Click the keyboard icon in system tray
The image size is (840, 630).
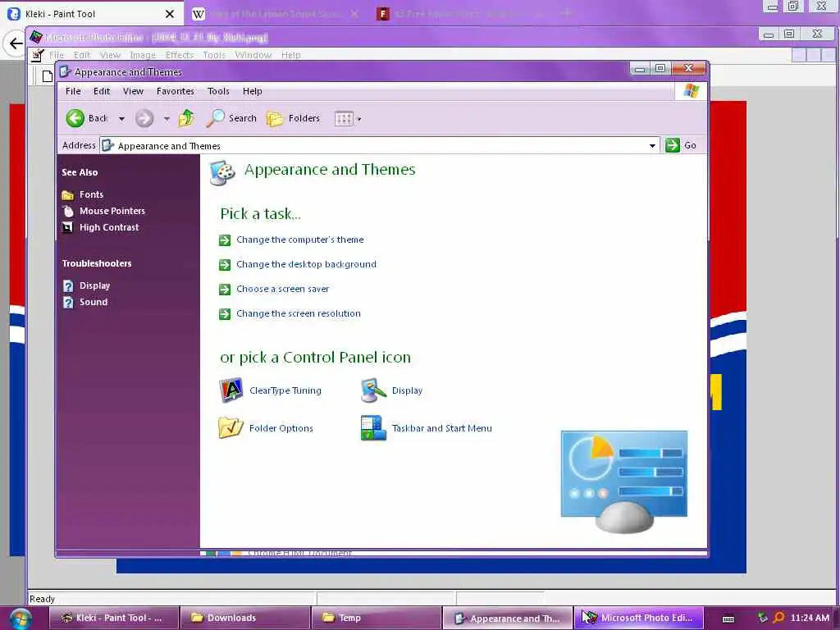point(728,619)
